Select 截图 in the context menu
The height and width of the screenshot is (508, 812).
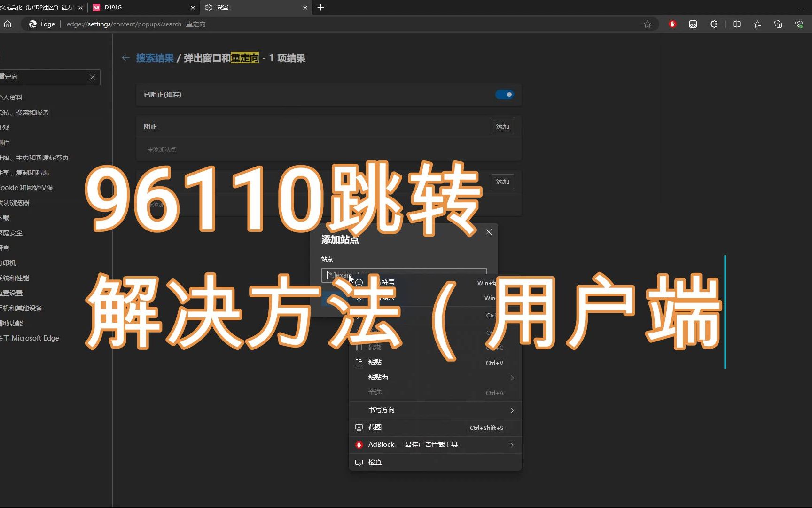[x=435, y=428]
